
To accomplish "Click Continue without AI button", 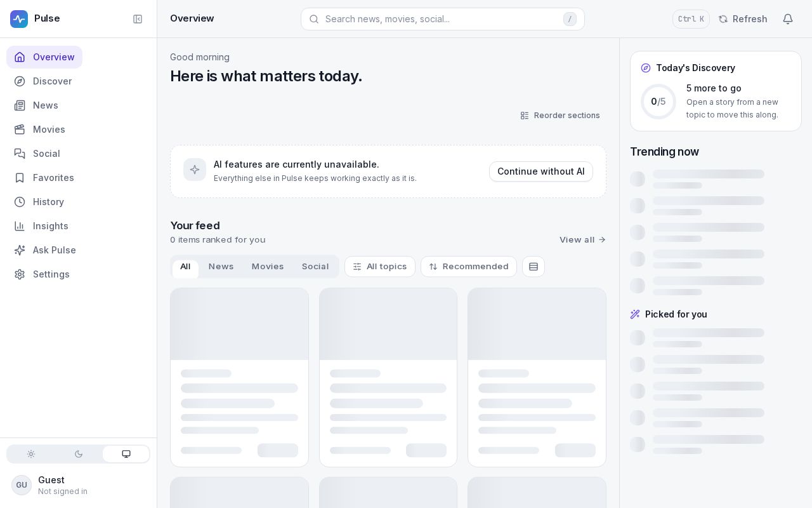I will [541, 171].
